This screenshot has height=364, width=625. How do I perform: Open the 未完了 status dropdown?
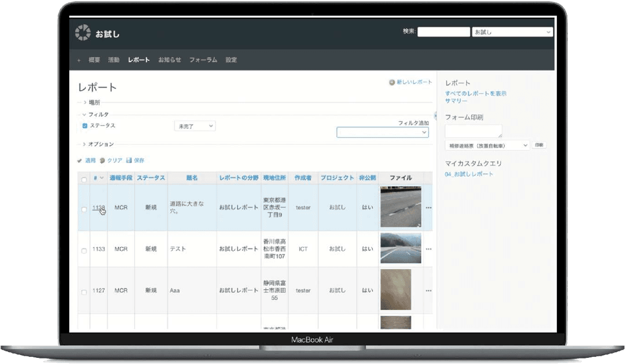point(195,127)
